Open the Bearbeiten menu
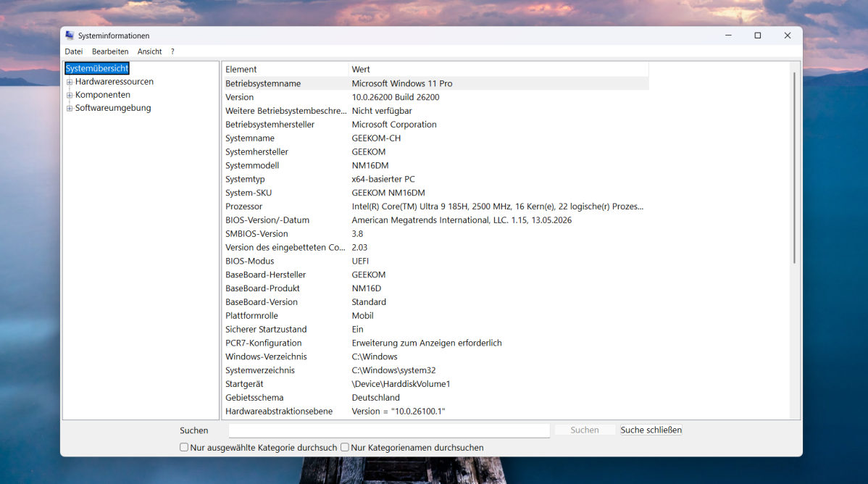This screenshot has width=868, height=484. tap(110, 51)
